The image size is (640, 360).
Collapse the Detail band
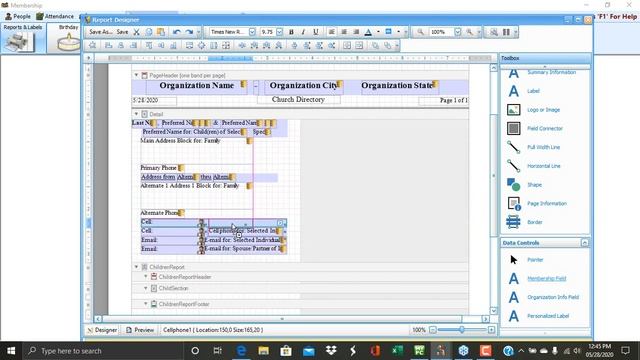[x=136, y=114]
